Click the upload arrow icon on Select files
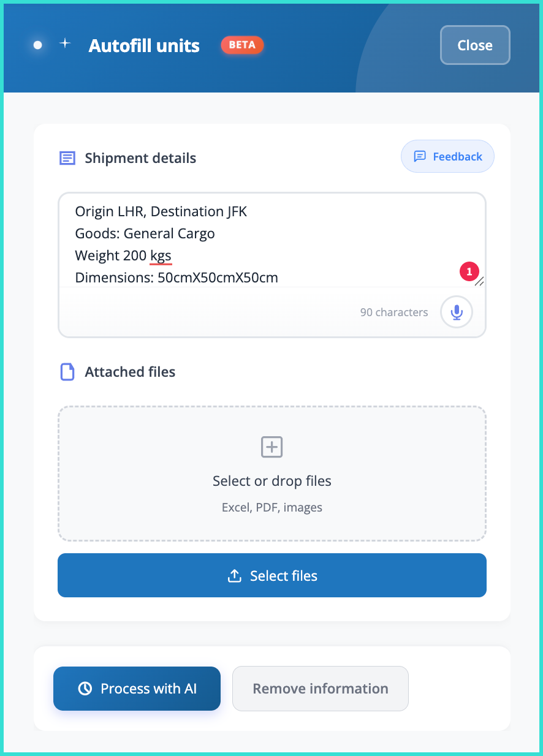The width and height of the screenshot is (543, 756). click(x=234, y=576)
